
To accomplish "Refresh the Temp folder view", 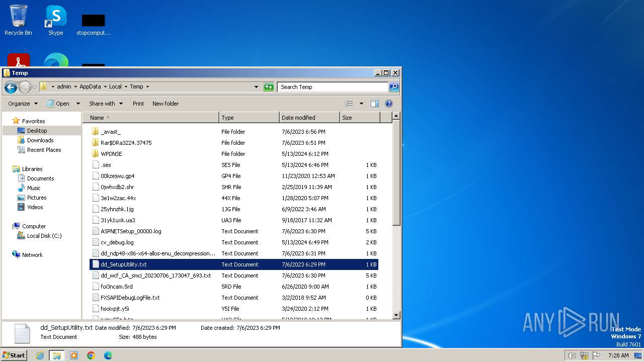I will (x=269, y=87).
